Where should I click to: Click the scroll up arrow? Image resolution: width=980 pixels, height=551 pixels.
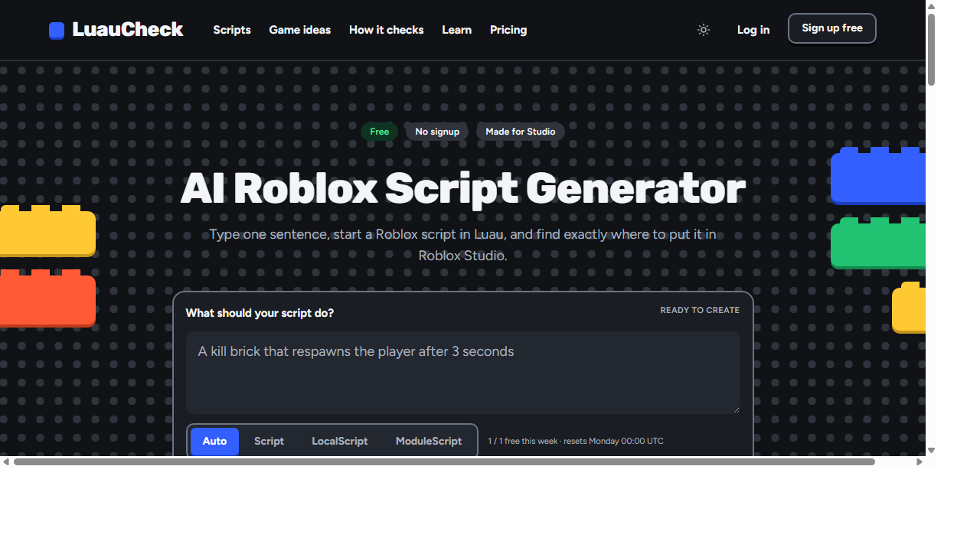pyautogui.click(x=931, y=6)
